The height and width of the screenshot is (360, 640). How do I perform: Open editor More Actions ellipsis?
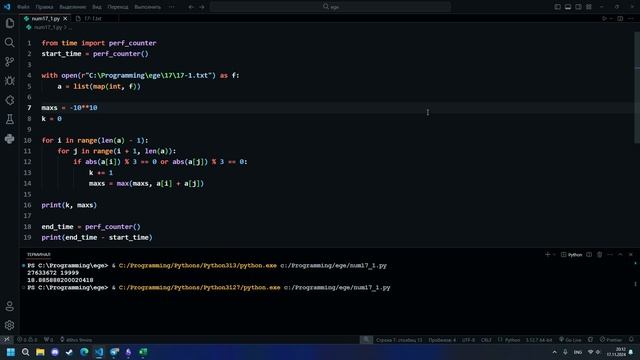click(x=631, y=18)
